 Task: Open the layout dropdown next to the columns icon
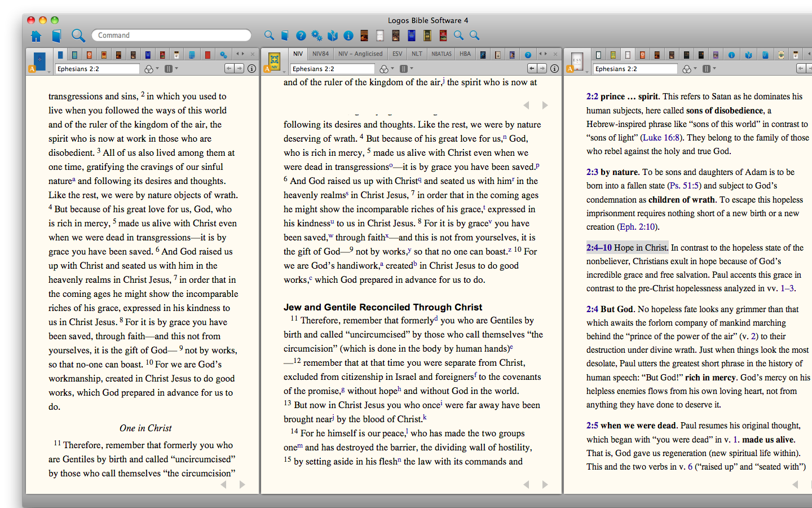pos(411,68)
